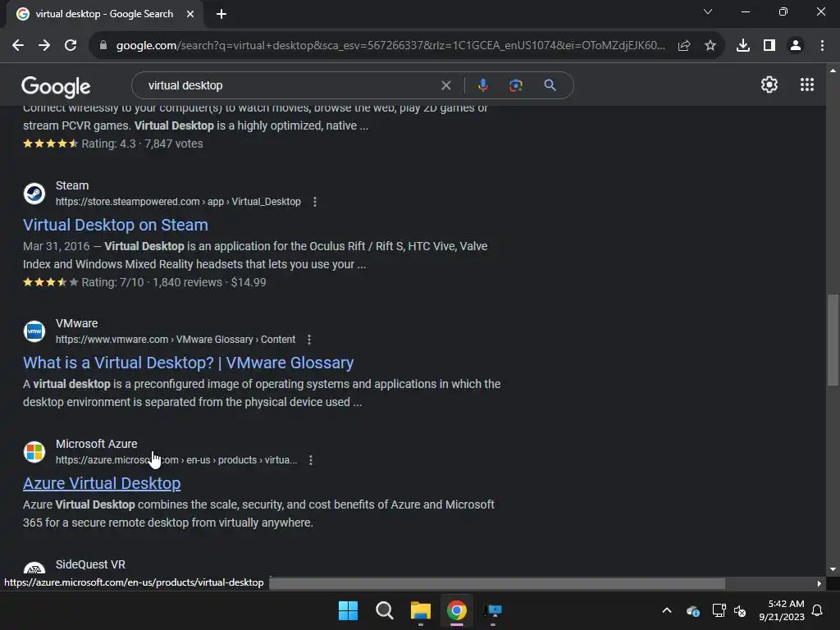Reload the Google search page
840x630 pixels.
(x=71, y=46)
